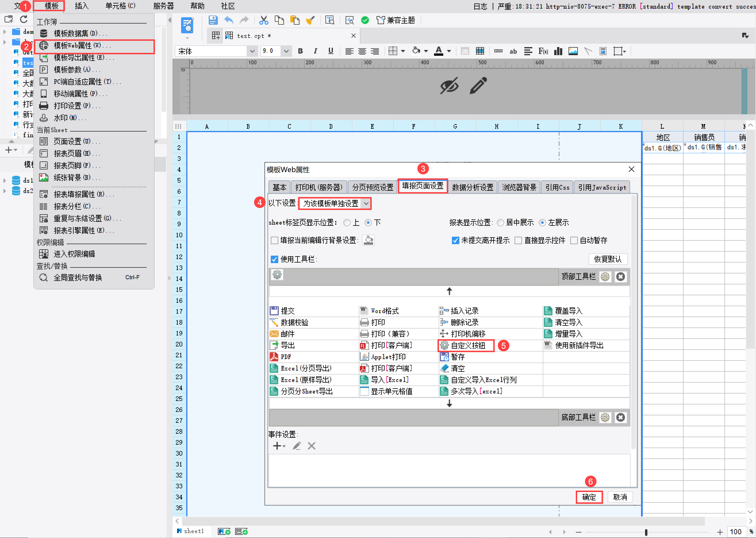Switch to the 数据分析设置 tab
The width and height of the screenshot is (756, 538).
pyautogui.click(x=472, y=187)
